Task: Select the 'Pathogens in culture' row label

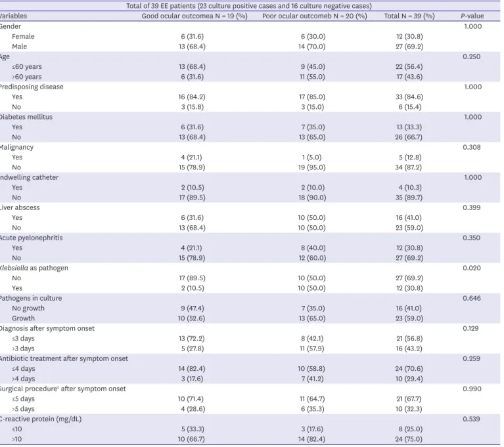Action: pos(31,298)
